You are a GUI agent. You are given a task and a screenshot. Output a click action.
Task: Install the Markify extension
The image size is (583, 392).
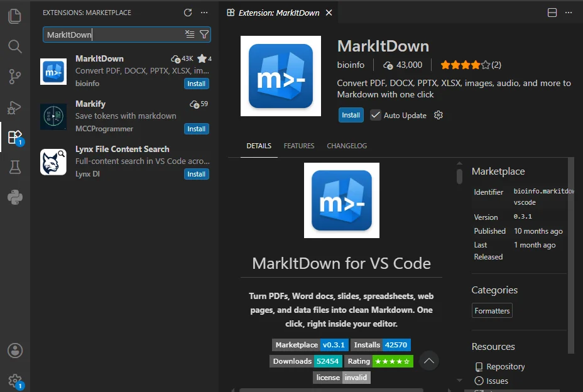click(196, 129)
